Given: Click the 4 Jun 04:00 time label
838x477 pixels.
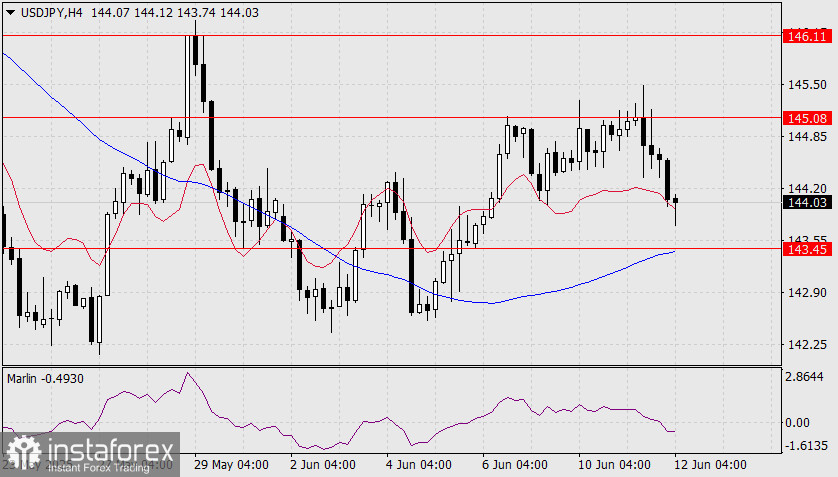Looking at the screenshot, I should pyautogui.click(x=419, y=465).
